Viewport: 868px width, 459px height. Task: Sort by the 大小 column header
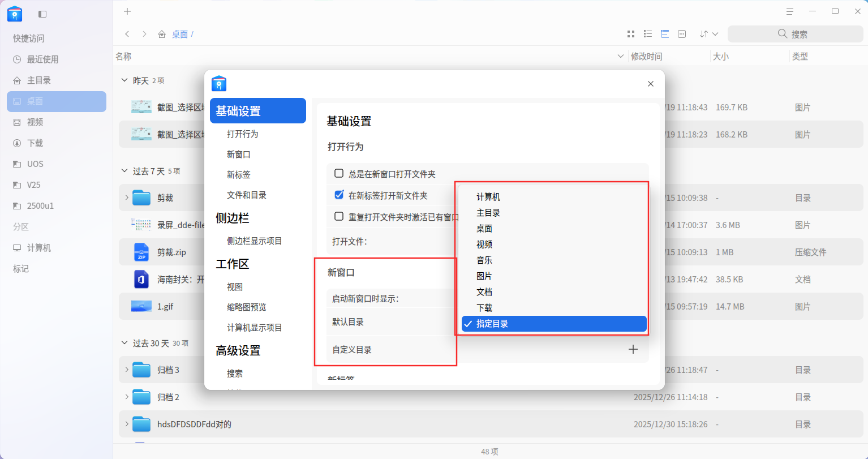[750, 57]
